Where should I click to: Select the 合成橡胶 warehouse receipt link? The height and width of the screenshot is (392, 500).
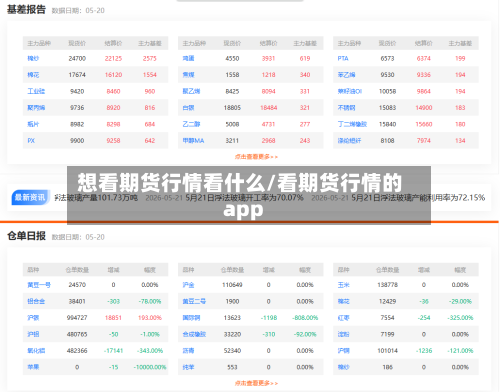[x=194, y=334]
